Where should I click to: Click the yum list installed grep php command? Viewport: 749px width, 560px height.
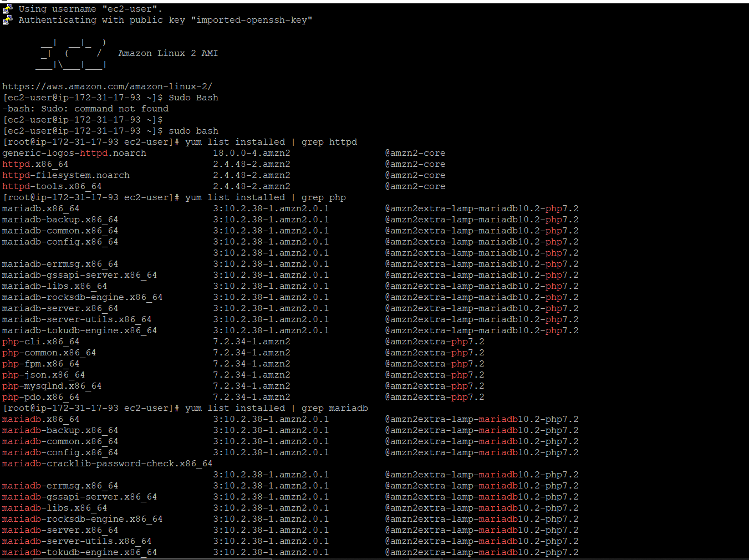point(266,197)
